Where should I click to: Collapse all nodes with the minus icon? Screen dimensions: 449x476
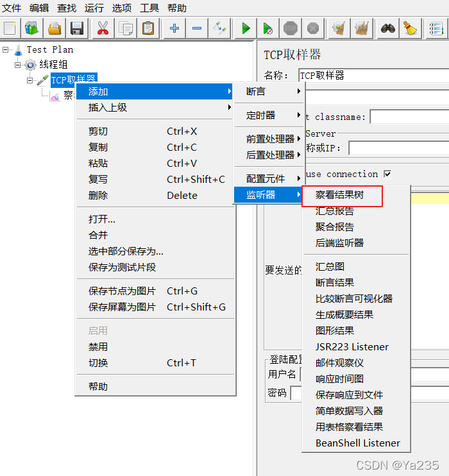pyautogui.click(x=197, y=28)
